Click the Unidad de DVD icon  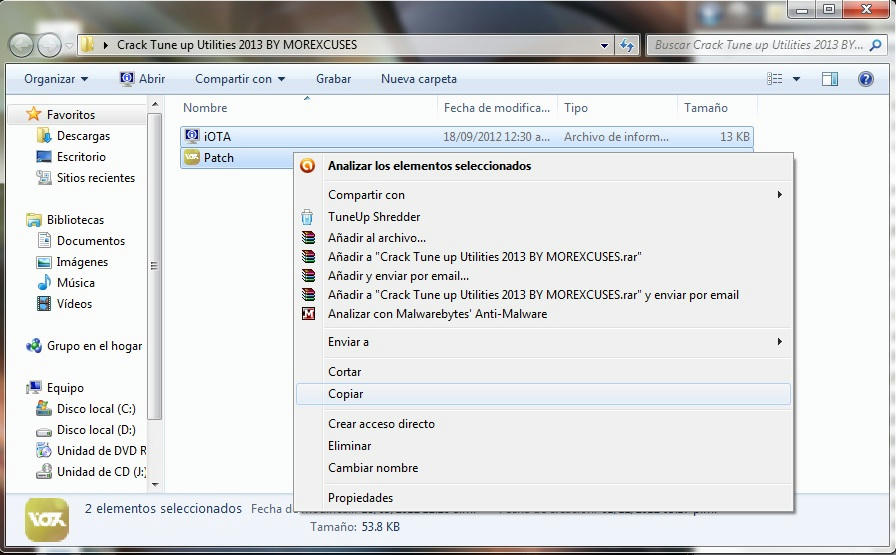(x=43, y=450)
